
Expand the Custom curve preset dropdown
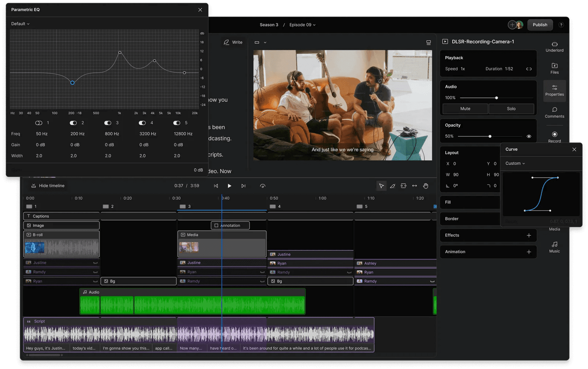click(x=515, y=163)
